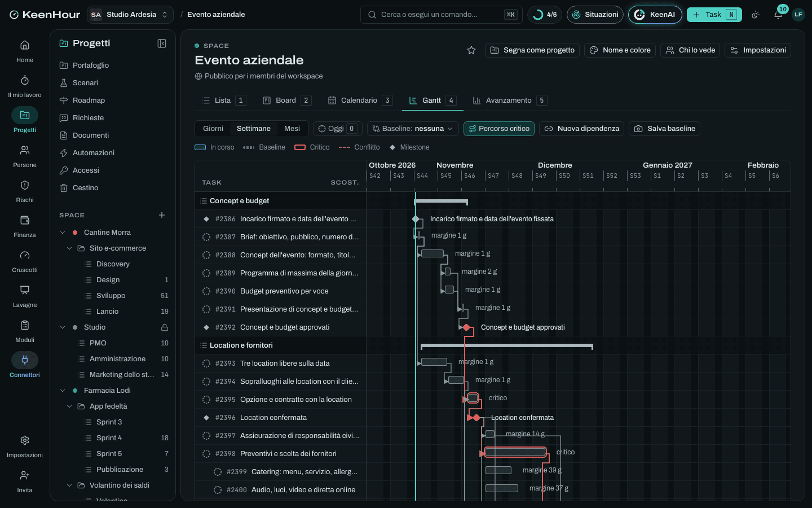The image size is (812, 508).
Task: Mark task #2387 Brief status circle complete
Action: click(206, 237)
